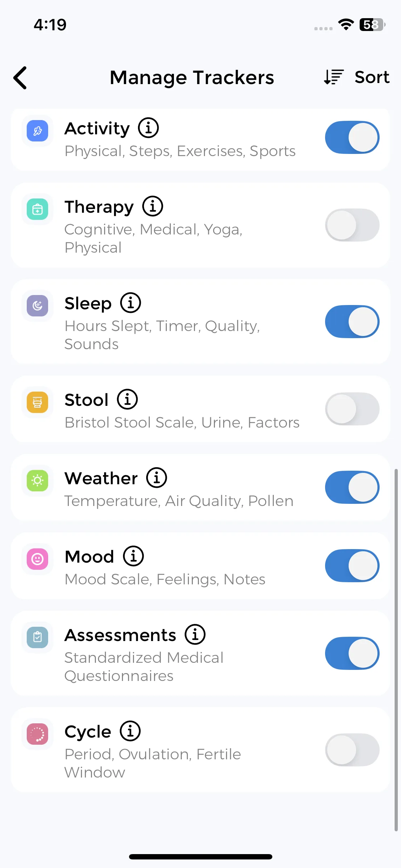
Task: Tap the Activity info icon
Action: click(148, 128)
